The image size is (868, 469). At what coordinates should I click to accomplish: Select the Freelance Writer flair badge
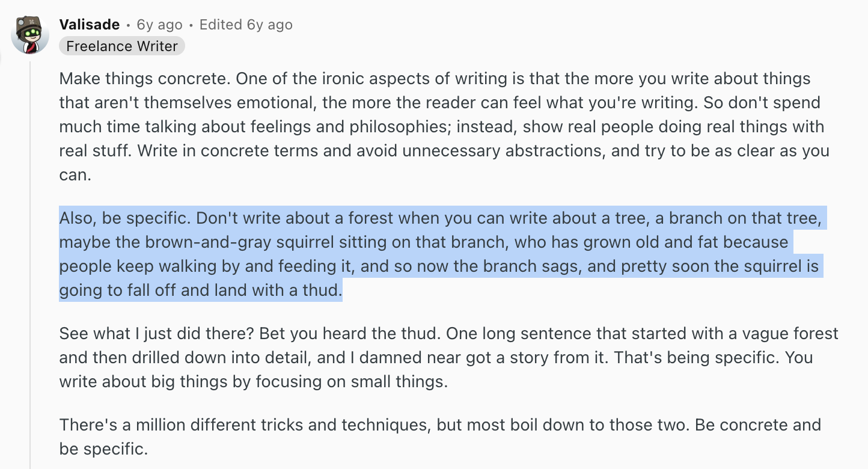(122, 46)
